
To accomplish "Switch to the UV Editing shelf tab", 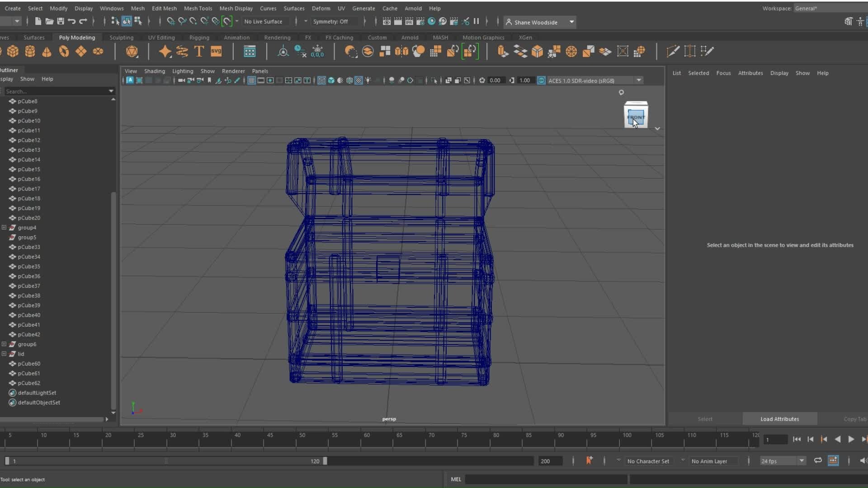I will point(161,38).
